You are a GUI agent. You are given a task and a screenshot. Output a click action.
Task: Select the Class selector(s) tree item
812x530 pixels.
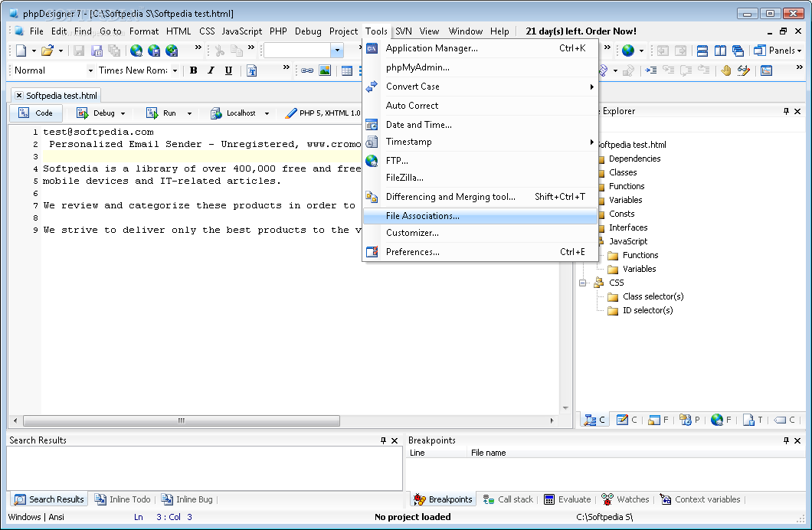click(653, 296)
